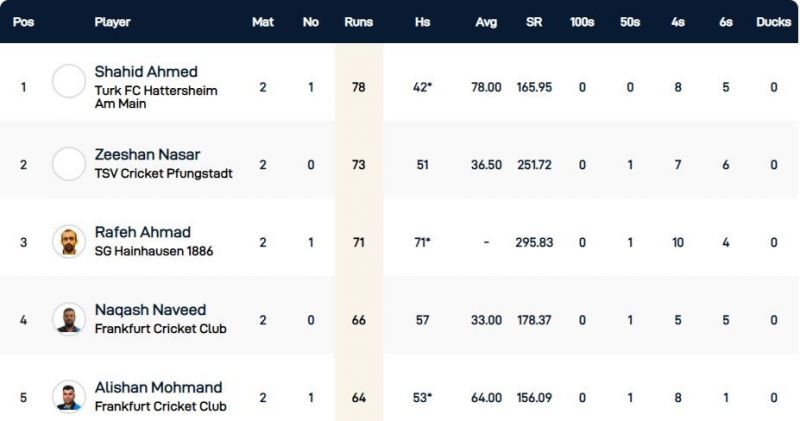Select Rafeh Ahmad's 71 runs cell

pyautogui.click(x=358, y=242)
